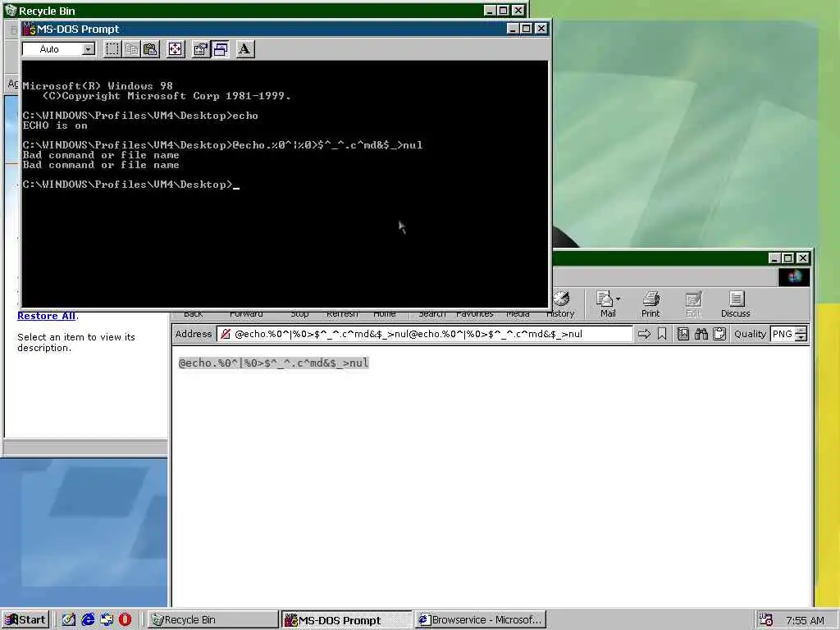The width and height of the screenshot is (840, 630).
Task: Click inside the MS-DOS Prompt console area
Action: pos(285,184)
